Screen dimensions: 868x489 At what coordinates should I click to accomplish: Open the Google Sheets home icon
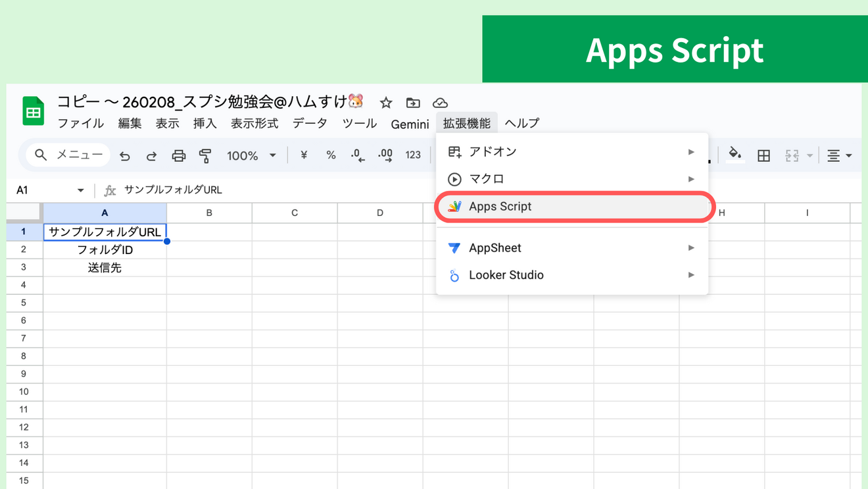point(33,111)
